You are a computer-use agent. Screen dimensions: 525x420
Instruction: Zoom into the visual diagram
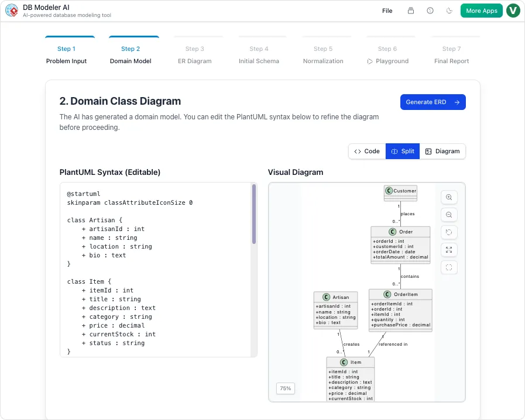pos(448,197)
